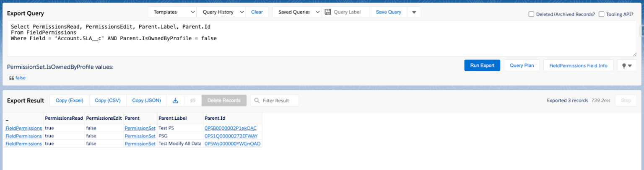This screenshot has width=644, height=170.
Task: Focus the Filter Results search box
Action: point(275,100)
